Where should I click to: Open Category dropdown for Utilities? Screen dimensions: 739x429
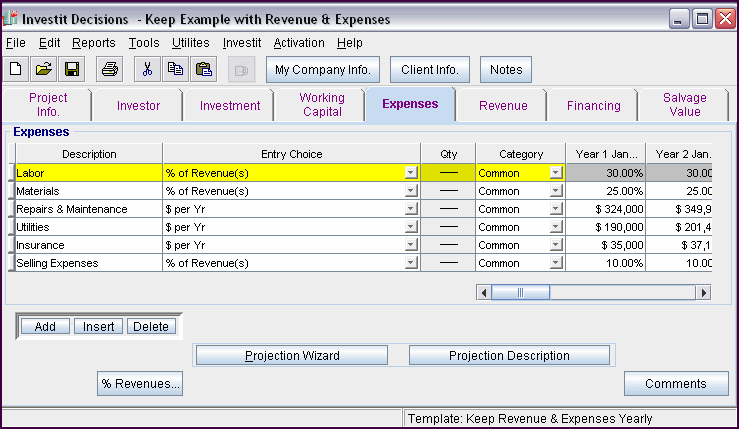pos(556,227)
